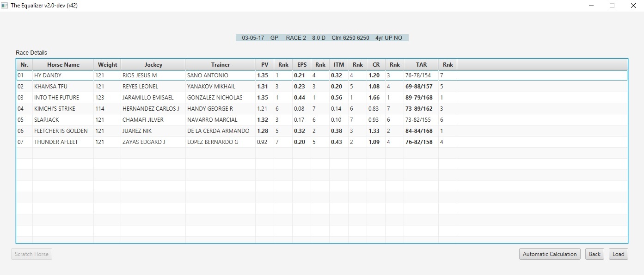Sort by the PV column header
644x275 pixels.
click(264, 65)
